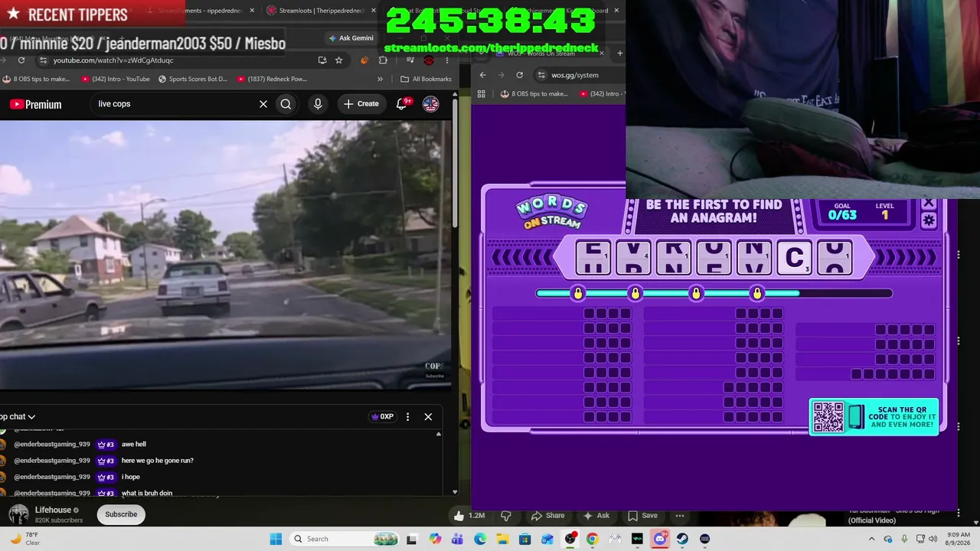Close the Words on Stream game panel
The width and height of the screenshot is (980, 551).
tap(929, 204)
